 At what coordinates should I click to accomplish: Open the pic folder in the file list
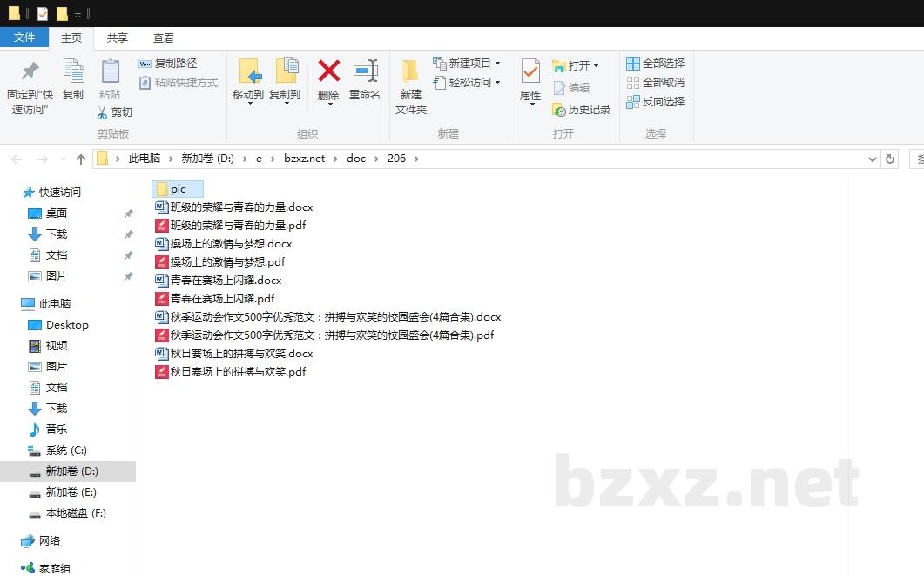(x=177, y=188)
